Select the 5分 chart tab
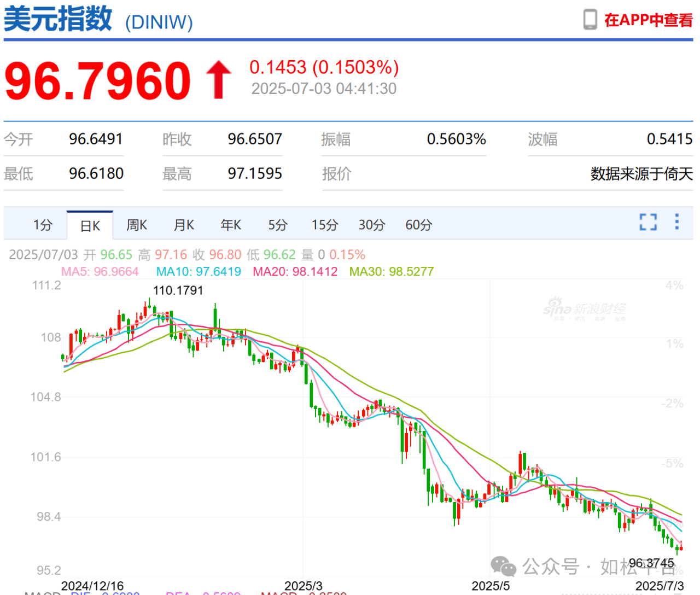The image size is (700, 595). [278, 225]
